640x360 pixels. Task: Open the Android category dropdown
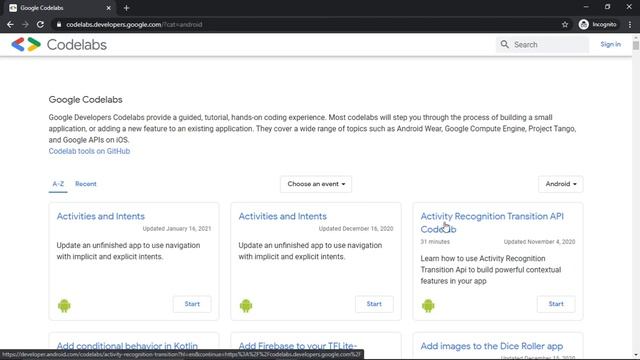(x=561, y=184)
